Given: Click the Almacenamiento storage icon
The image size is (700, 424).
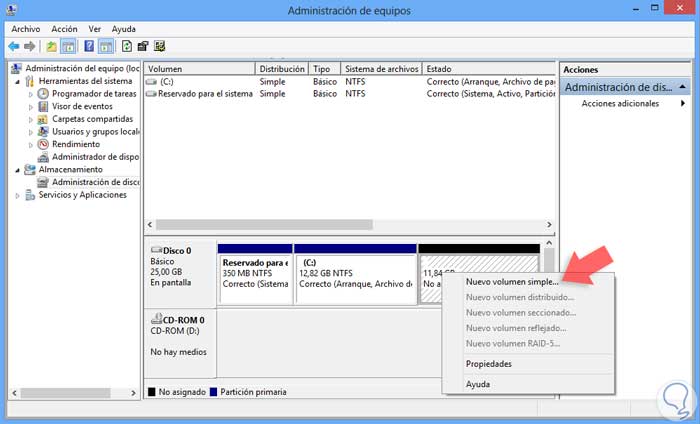Looking at the screenshot, I should pos(29,170).
